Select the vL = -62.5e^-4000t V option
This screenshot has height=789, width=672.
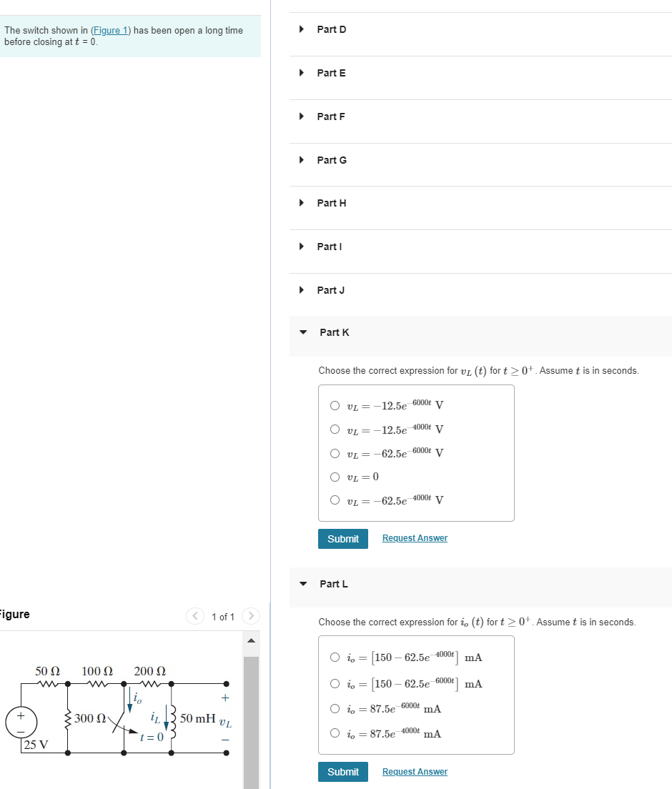pos(335,500)
